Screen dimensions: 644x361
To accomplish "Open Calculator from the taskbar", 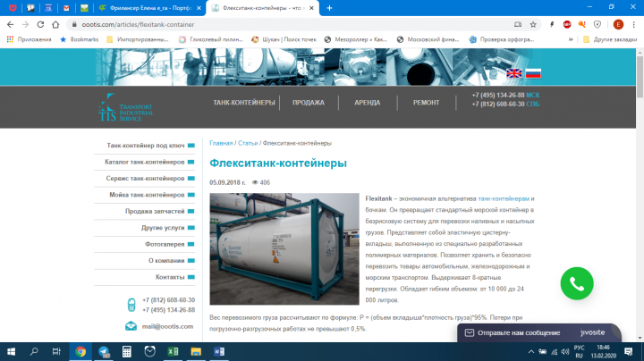I will [x=126, y=351].
